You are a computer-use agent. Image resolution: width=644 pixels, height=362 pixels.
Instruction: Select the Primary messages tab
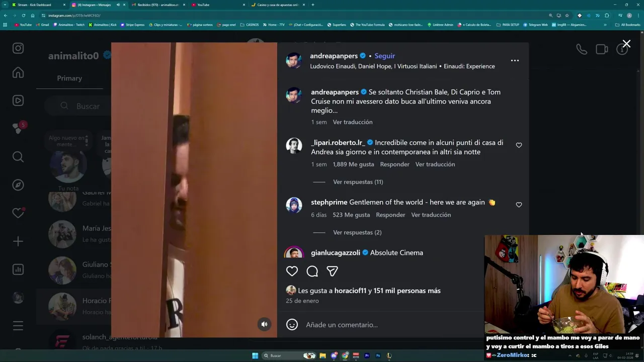coord(69,78)
